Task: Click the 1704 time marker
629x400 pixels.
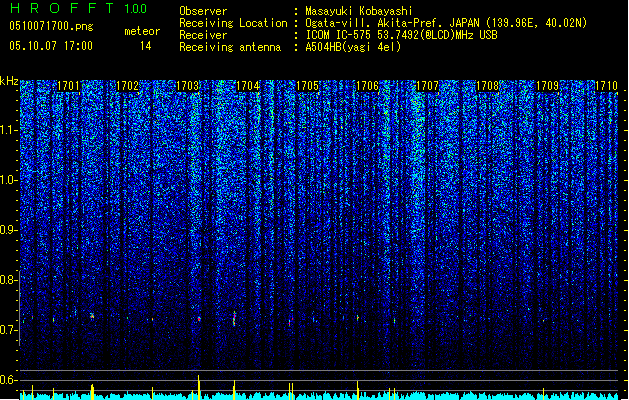Action: (248, 86)
